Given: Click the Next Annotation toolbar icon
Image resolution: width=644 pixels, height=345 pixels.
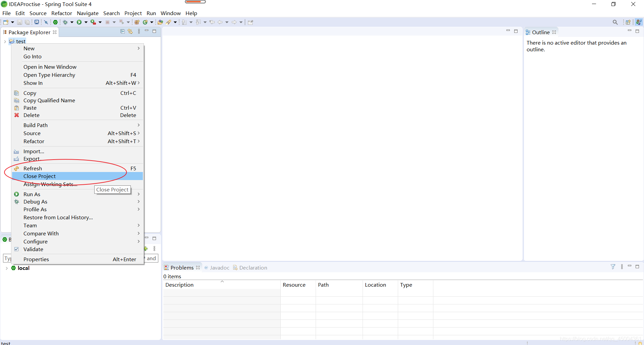Looking at the screenshot, I should pyautogui.click(x=184, y=22).
